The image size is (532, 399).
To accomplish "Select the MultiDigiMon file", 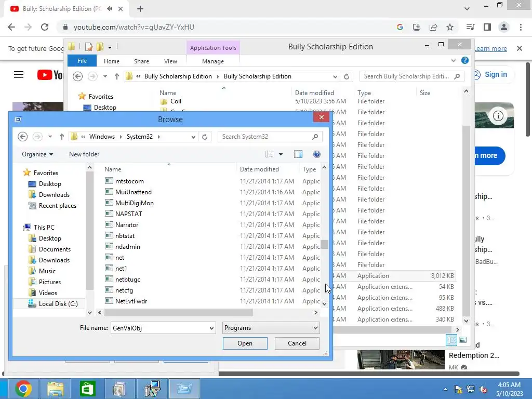I will [135, 203].
